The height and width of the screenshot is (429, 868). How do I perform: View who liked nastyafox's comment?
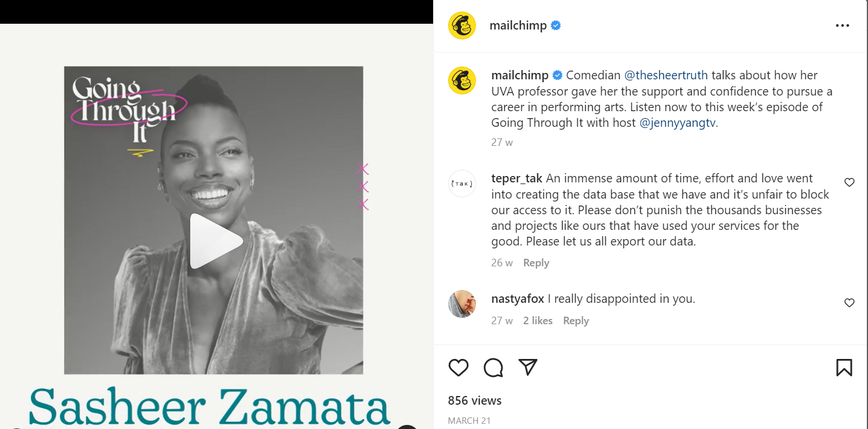[538, 320]
